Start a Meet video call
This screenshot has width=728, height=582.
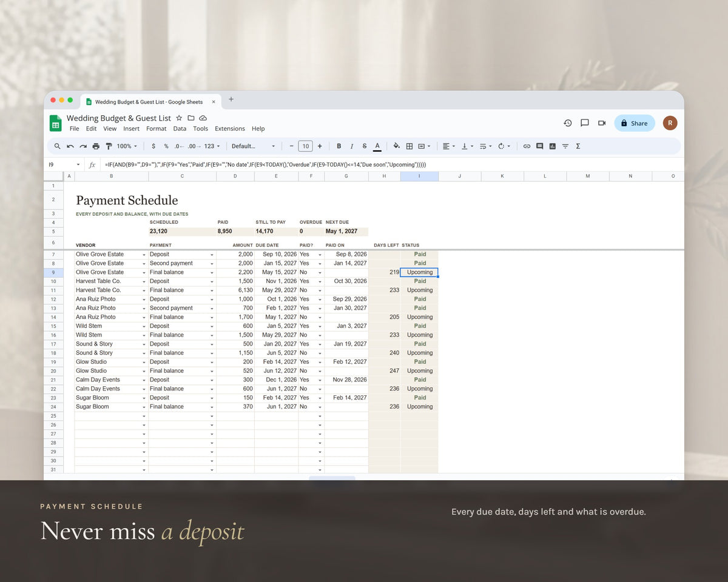coord(602,123)
